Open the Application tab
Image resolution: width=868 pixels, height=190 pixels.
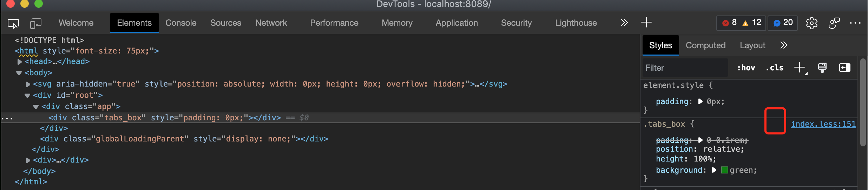[456, 23]
